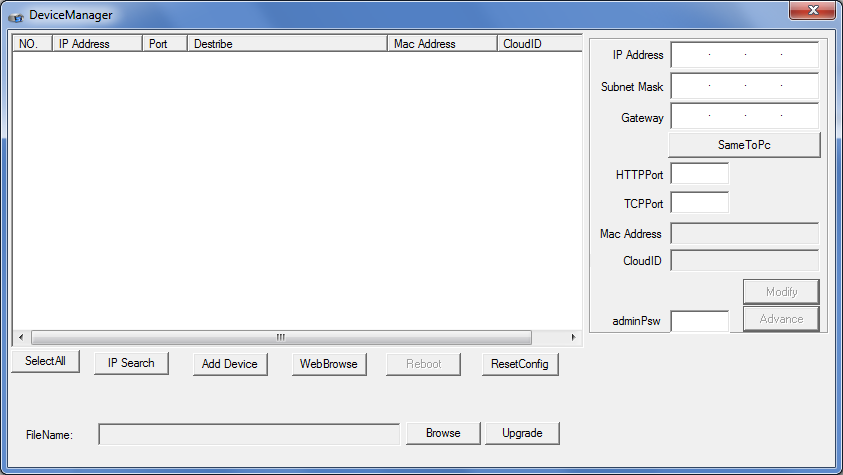Click into the Subnet Mask field

coord(745,86)
